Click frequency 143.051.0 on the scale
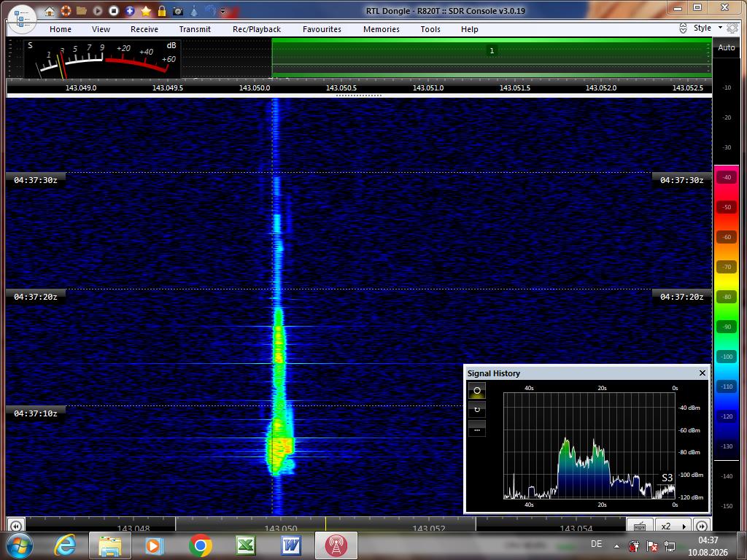Screen dimensions: 747x560 pyautogui.click(x=427, y=87)
